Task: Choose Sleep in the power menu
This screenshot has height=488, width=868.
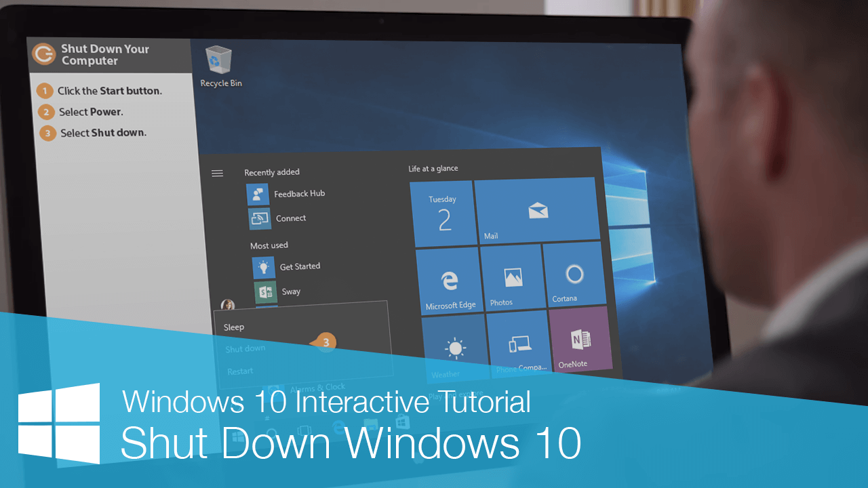Action: (234, 327)
